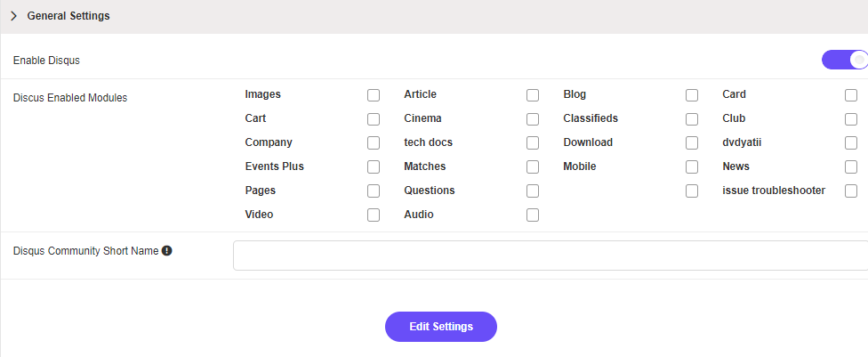Enable Disqus for the Article module

point(533,95)
